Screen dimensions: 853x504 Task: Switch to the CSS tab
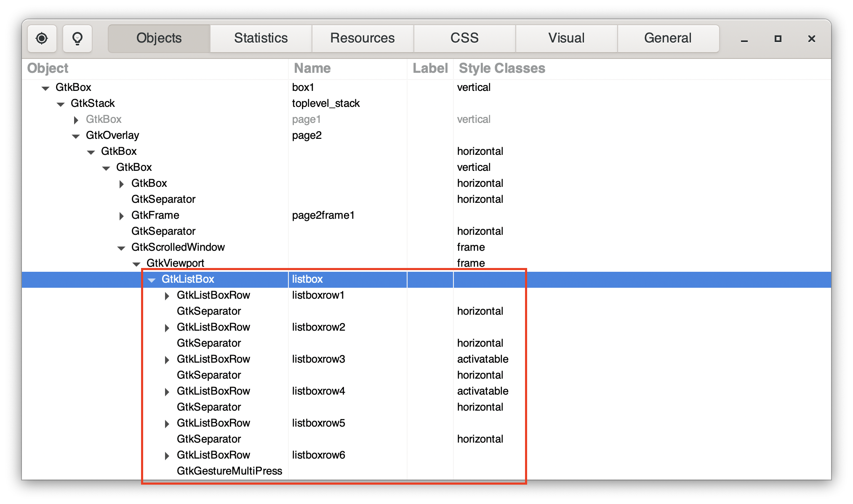point(464,38)
